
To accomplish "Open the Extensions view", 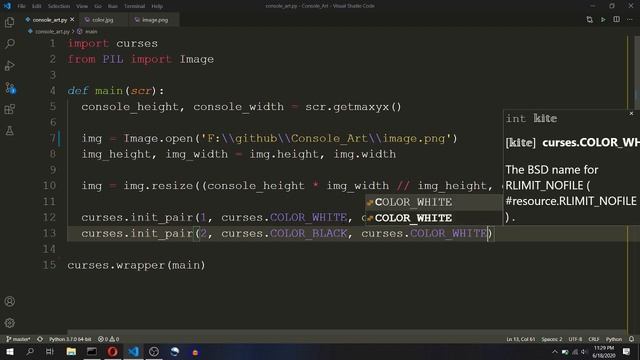I will [9, 109].
